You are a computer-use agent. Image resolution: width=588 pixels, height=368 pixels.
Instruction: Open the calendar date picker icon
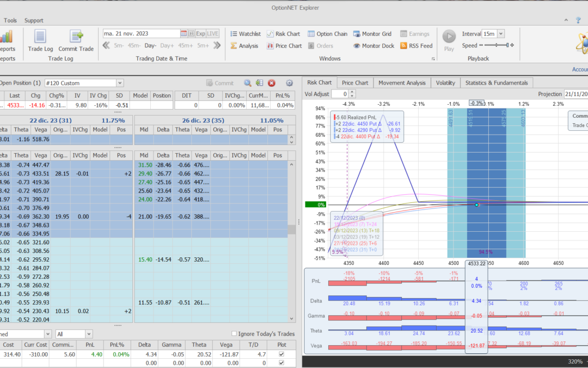point(184,34)
